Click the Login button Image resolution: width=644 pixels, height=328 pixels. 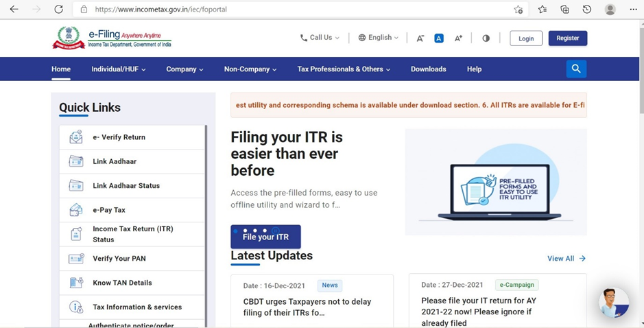pyautogui.click(x=526, y=38)
